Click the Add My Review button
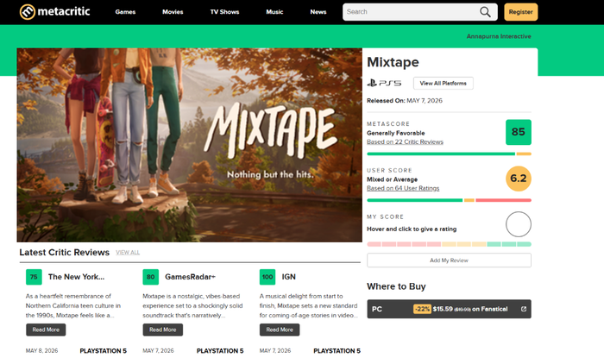 449,260
